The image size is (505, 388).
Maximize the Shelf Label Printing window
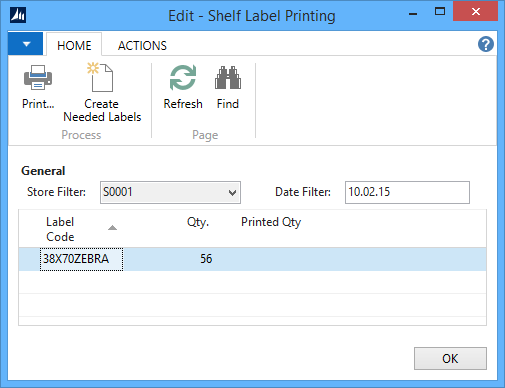pyautogui.click(x=440, y=12)
